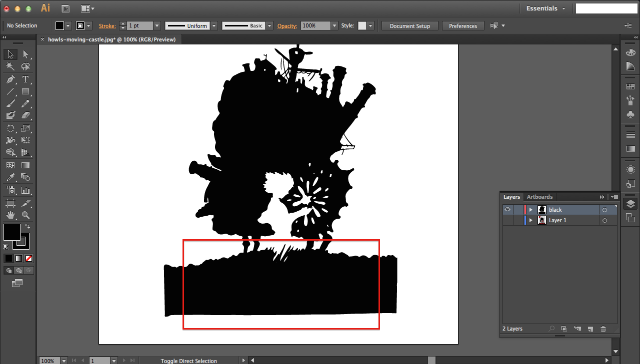Open the Layers panel icon in dock
Screen dimensions: 640x364
click(x=630, y=204)
